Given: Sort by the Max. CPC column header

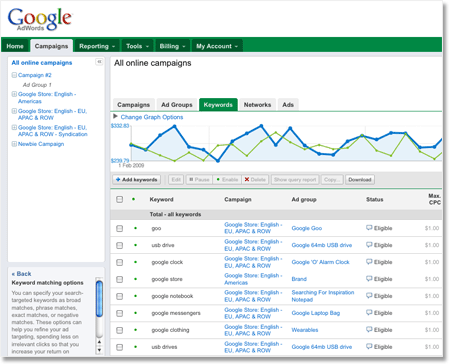Looking at the screenshot, I should [435, 199].
